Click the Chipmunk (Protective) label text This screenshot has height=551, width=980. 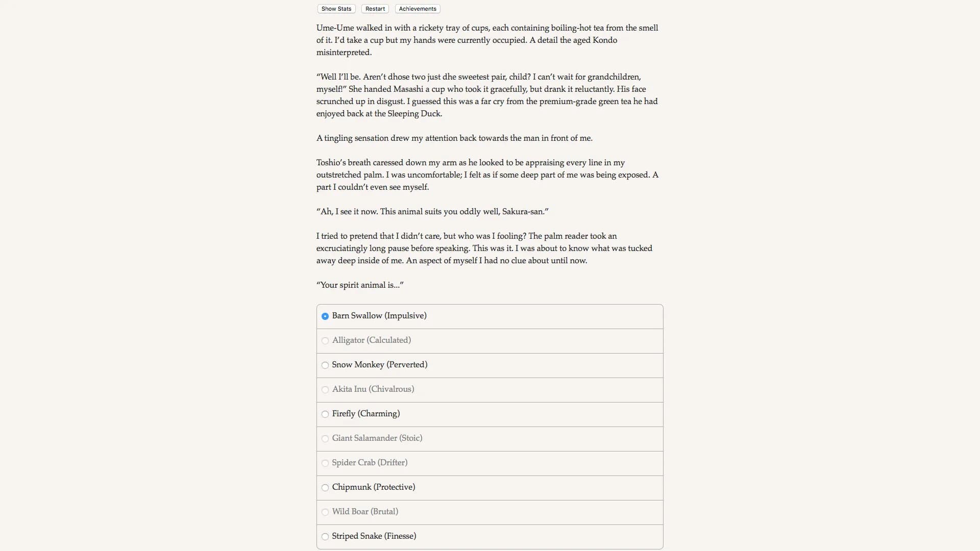(374, 487)
